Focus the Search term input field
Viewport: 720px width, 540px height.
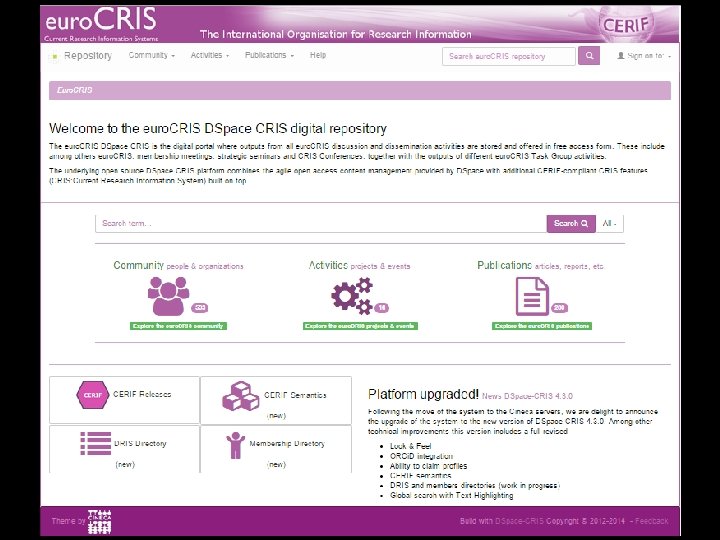[x=321, y=224]
